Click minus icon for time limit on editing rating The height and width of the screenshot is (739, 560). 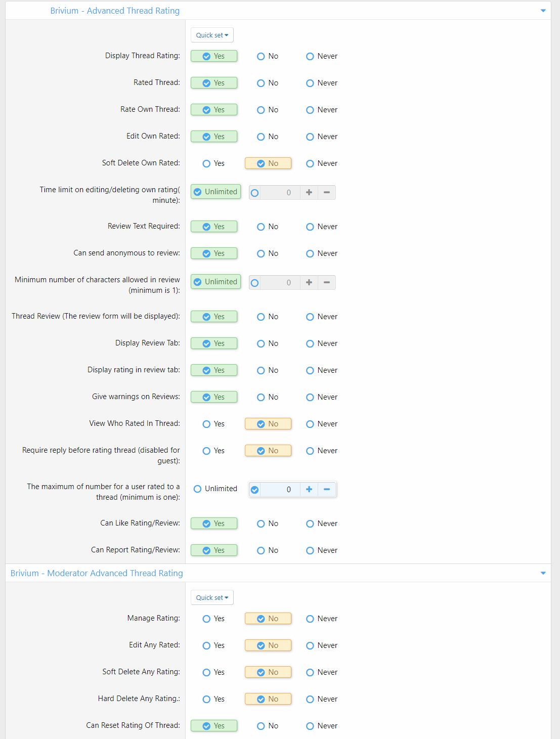click(x=327, y=192)
